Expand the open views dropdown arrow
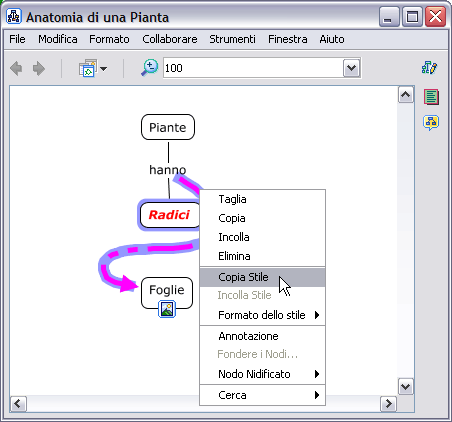The width and height of the screenshot is (452, 422). tap(103, 69)
